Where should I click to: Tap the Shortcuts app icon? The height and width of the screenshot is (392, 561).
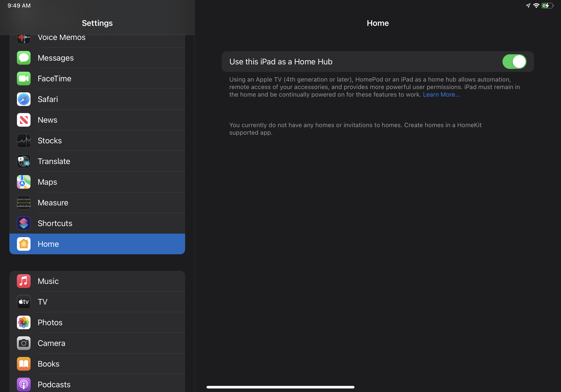coord(24,223)
